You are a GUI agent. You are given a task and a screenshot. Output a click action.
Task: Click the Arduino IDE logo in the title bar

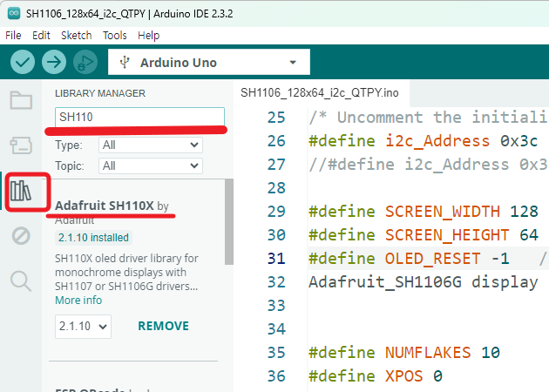(x=14, y=14)
